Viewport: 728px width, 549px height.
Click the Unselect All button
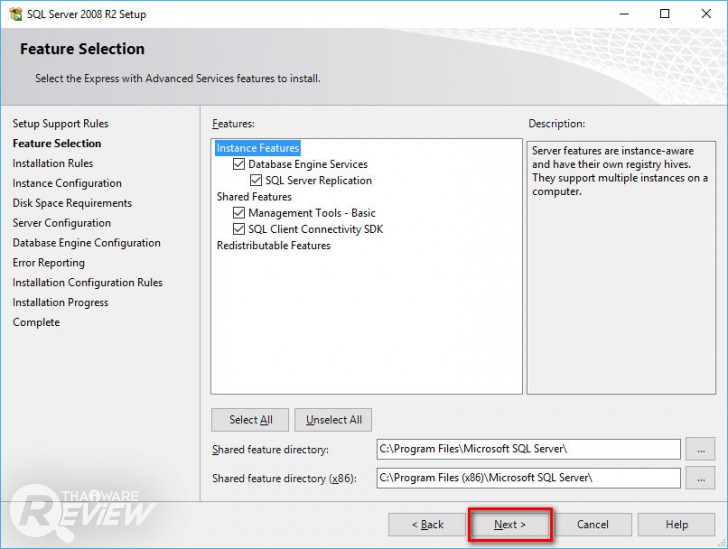(333, 420)
